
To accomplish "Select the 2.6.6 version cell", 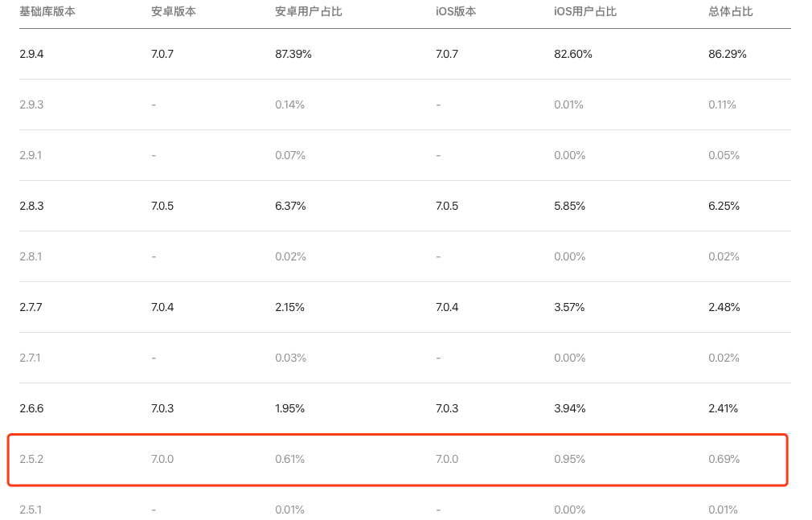I will click(x=31, y=408).
